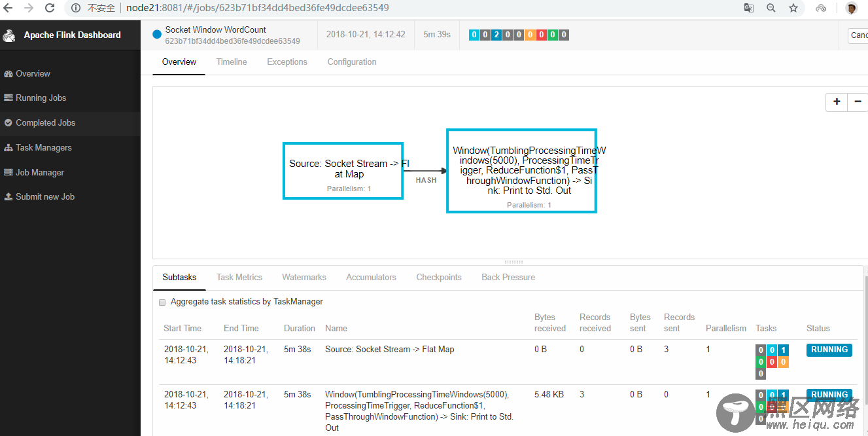
Task: Zoom in the job graph with plus button
Action: click(x=837, y=102)
